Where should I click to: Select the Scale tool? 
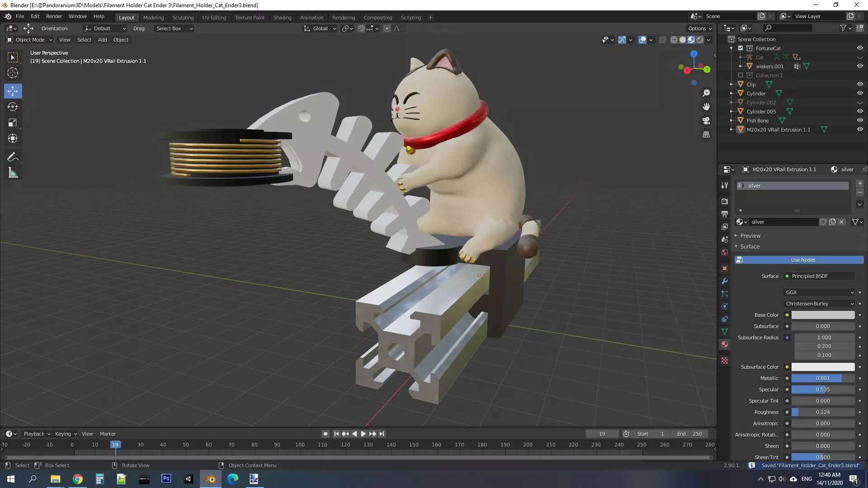coord(13,123)
